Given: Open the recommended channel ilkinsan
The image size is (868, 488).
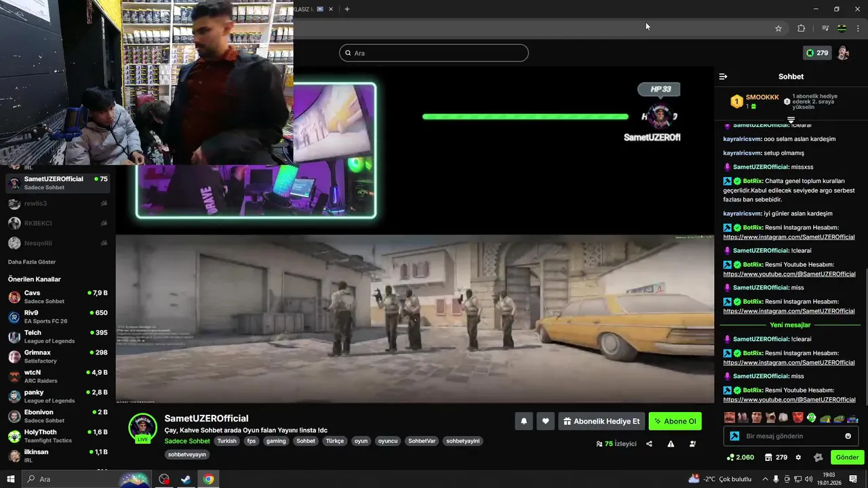Looking at the screenshot, I should click(58, 455).
